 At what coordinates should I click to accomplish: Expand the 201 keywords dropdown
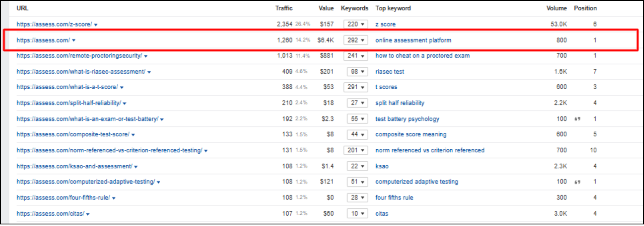(x=356, y=150)
